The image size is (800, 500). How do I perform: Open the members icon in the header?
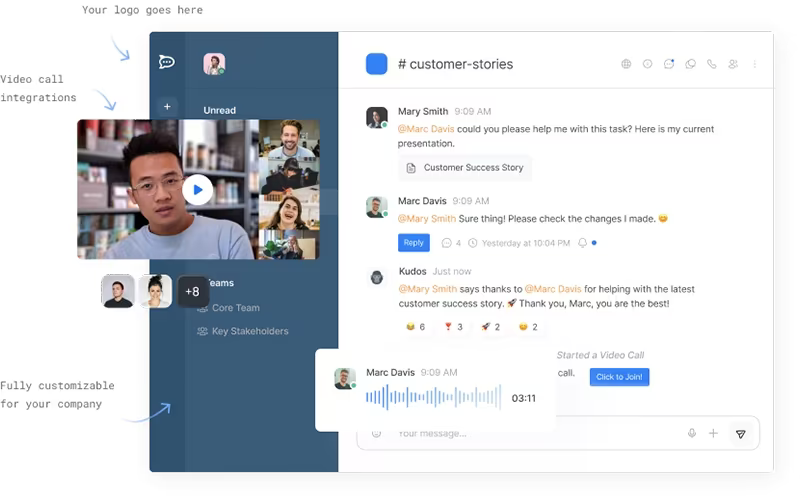coord(733,64)
